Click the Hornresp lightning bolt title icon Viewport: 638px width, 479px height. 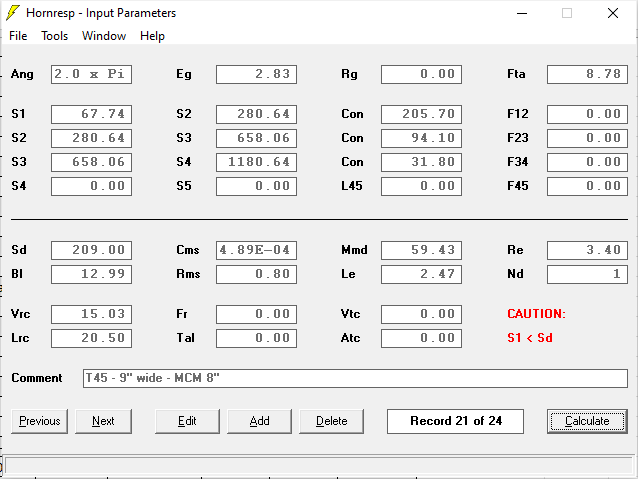pyautogui.click(x=13, y=13)
